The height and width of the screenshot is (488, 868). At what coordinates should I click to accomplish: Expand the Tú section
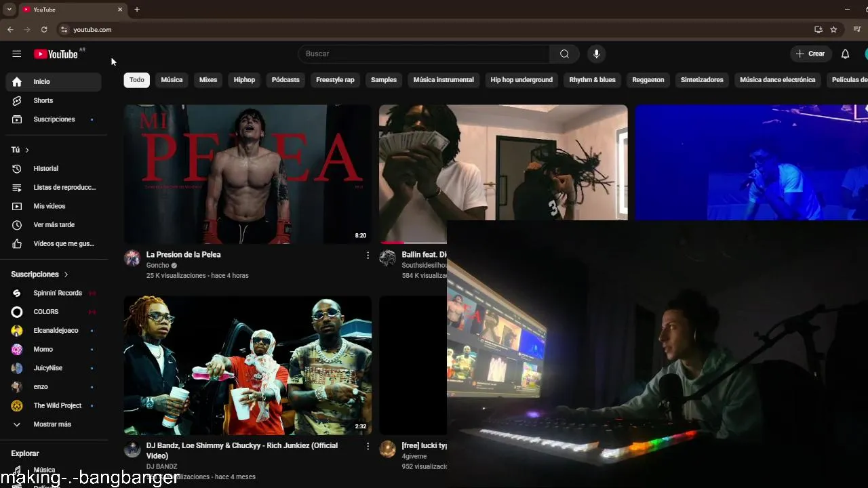(x=20, y=150)
